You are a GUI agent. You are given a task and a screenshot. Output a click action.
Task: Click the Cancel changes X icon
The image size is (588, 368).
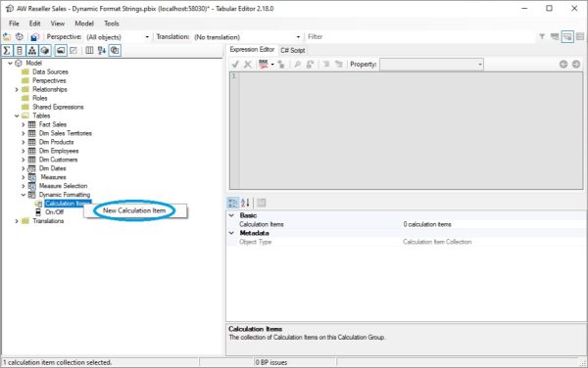pyautogui.click(x=248, y=65)
